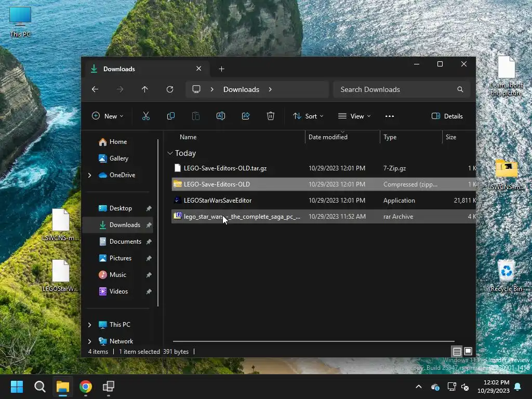Switch to large thumbnails view icon
532x399 pixels.
[468, 351]
